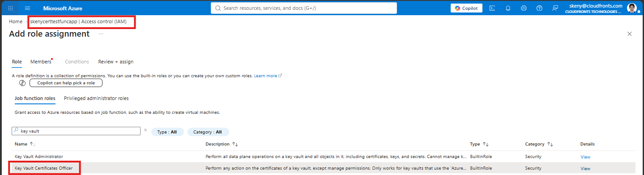Click the Copilot button in the header

[467, 8]
